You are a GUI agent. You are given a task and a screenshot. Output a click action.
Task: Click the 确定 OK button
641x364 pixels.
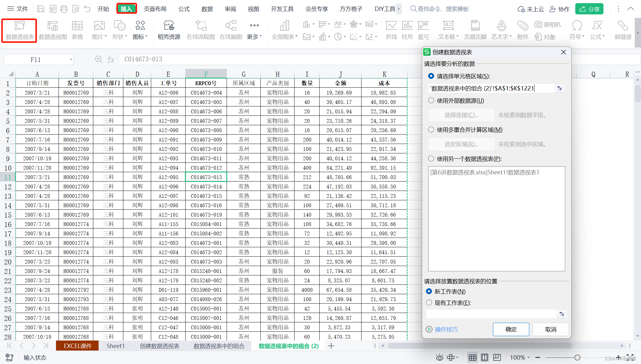(x=511, y=329)
